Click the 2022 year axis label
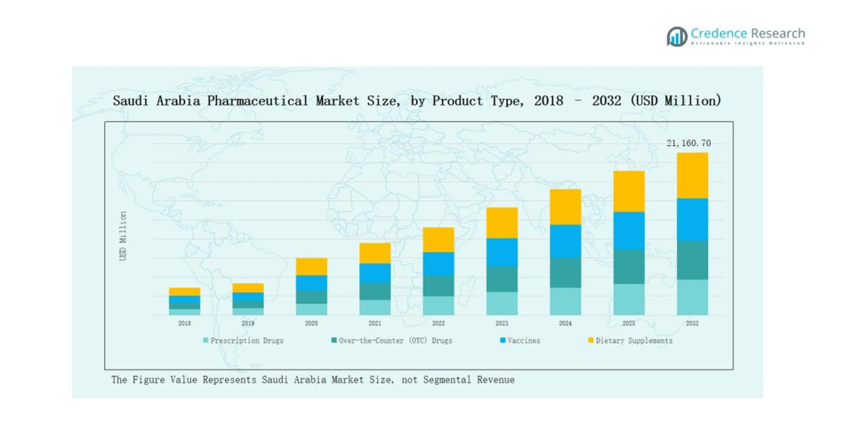 tap(438, 324)
